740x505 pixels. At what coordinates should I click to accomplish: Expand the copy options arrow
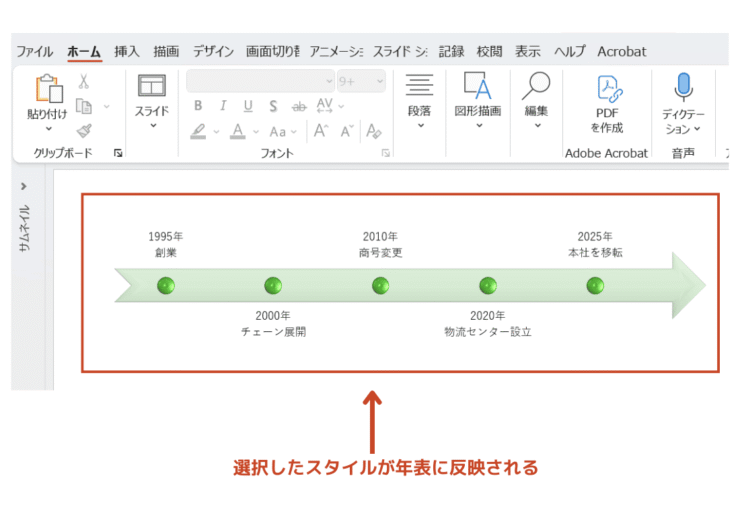click(107, 106)
